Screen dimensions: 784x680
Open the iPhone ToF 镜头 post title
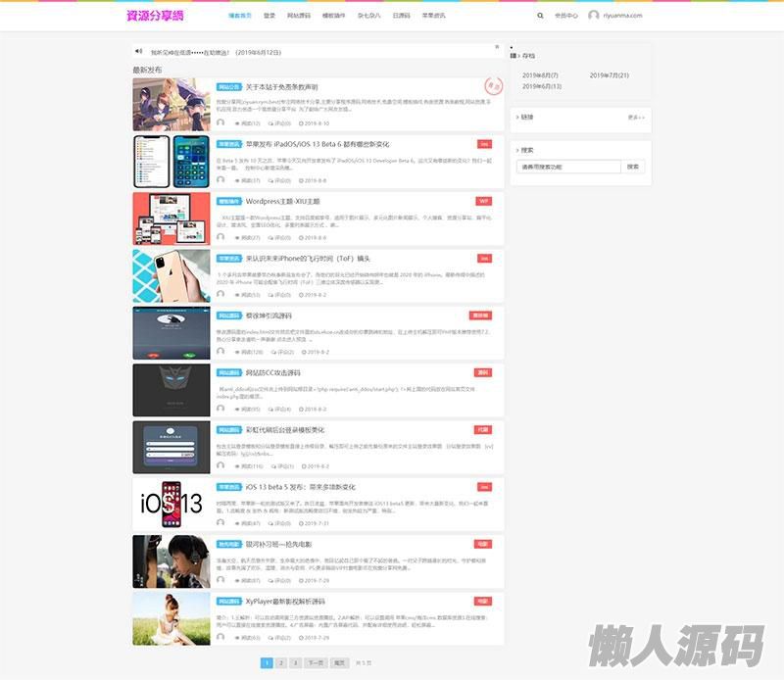[308, 259]
